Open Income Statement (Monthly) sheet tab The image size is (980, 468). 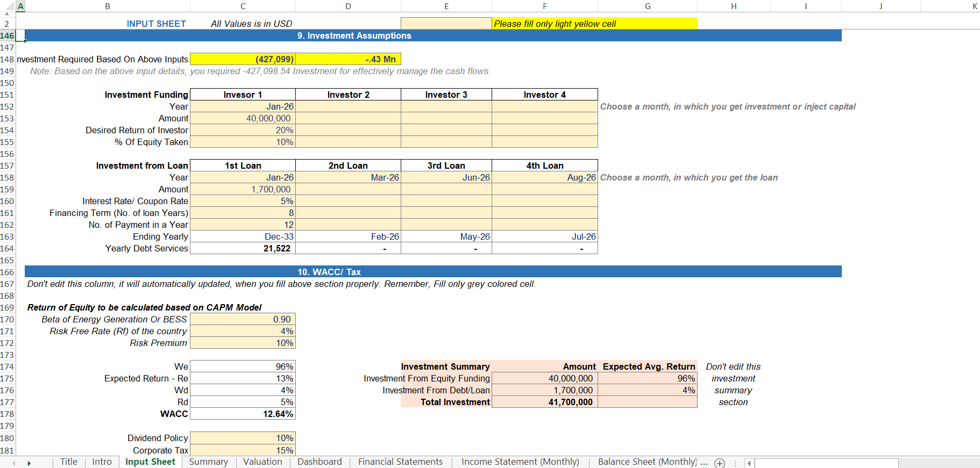pos(520,462)
